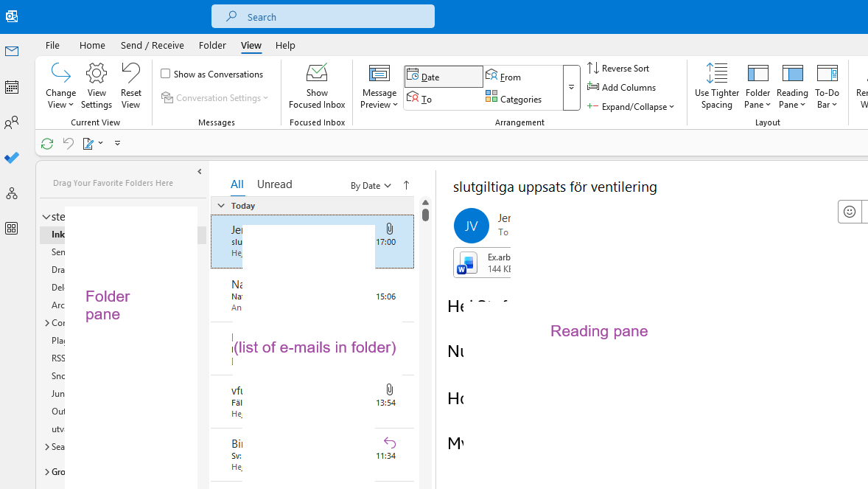Viewport: 868px width, 489px height.
Task: Open the To Do checkmark icon
Action: [x=12, y=158]
